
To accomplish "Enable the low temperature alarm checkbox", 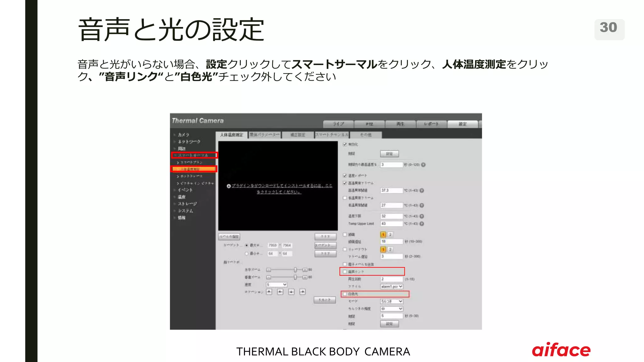I will click(x=345, y=198).
